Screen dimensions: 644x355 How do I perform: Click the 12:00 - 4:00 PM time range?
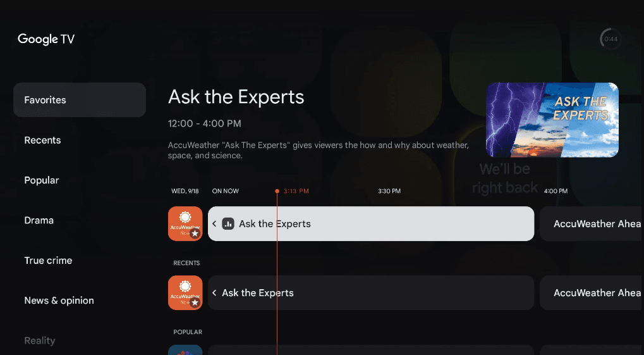(205, 123)
